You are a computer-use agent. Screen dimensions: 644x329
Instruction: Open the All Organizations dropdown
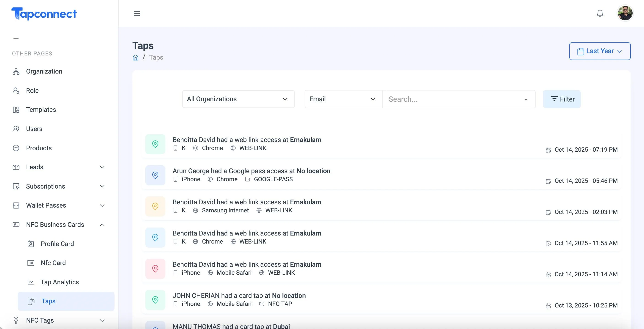click(238, 99)
